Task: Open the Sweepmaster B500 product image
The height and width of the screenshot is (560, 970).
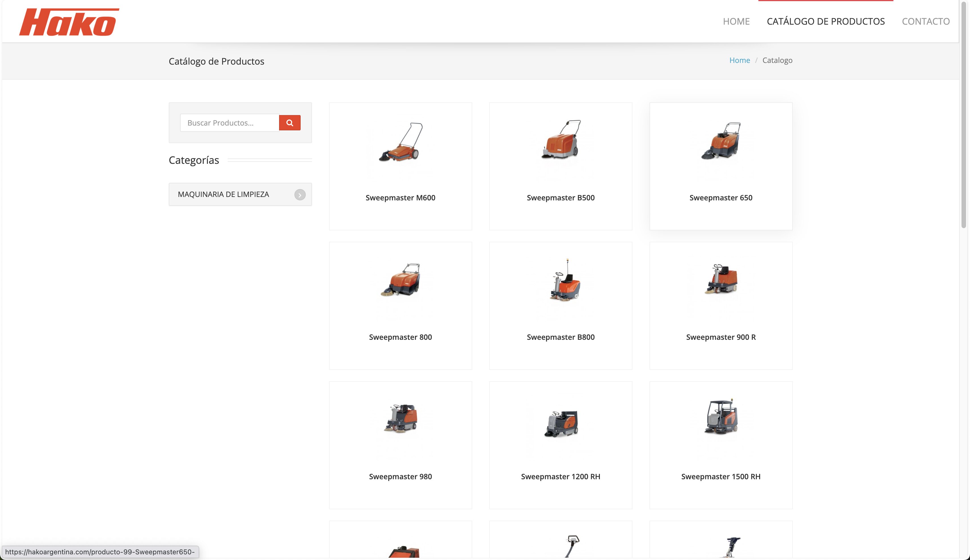Action: pos(560,140)
